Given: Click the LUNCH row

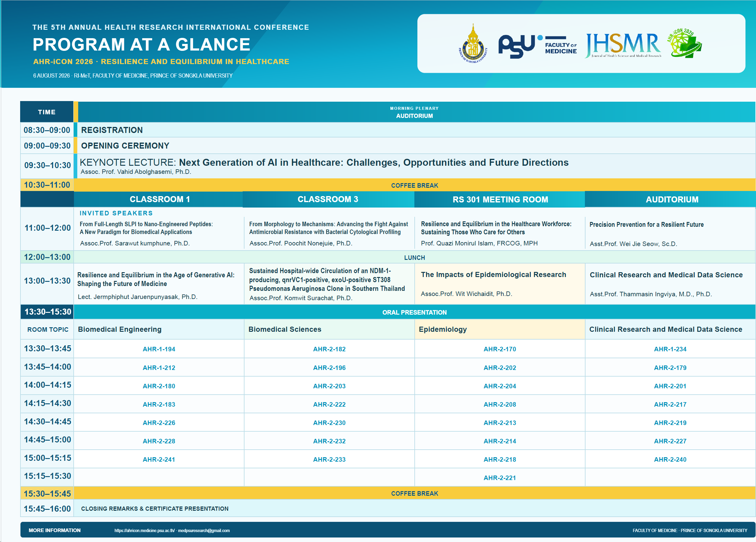Looking at the screenshot, I should [x=414, y=257].
